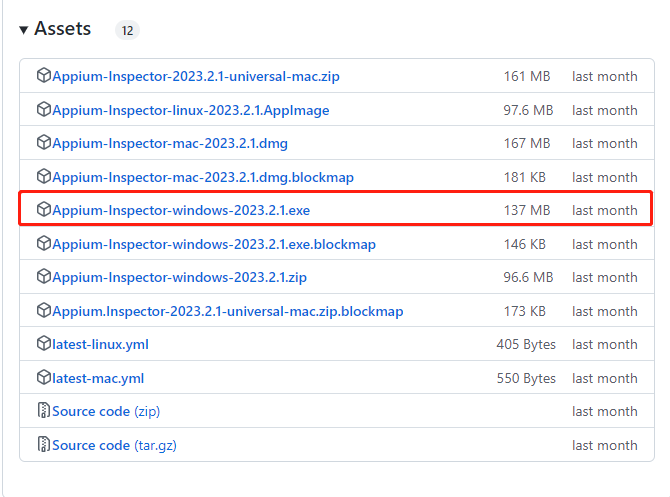Click the 173 KB size value
Viewport: 670px width, 497px height.
point(525,312)
